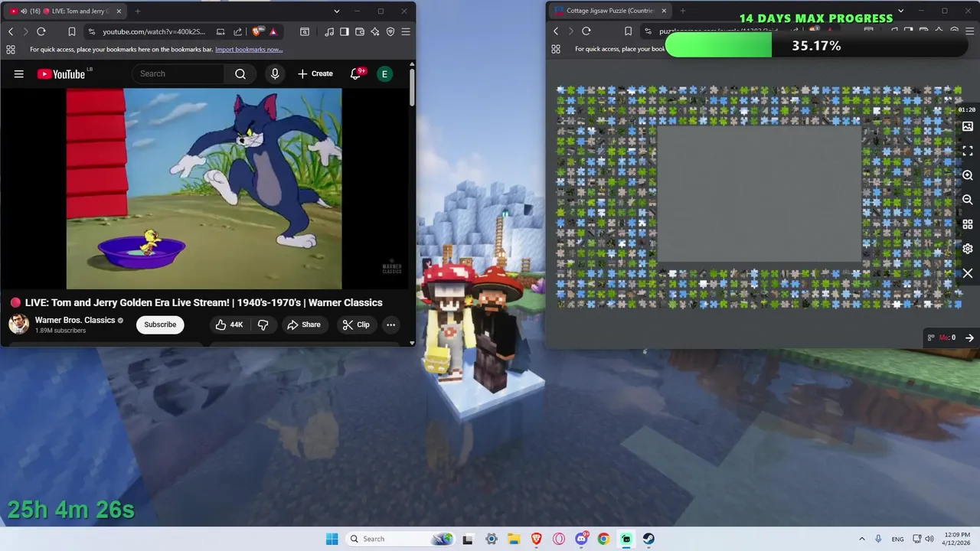The image size is (980, 551).
Task: Open the playlist music note icon
Action: 329,31
